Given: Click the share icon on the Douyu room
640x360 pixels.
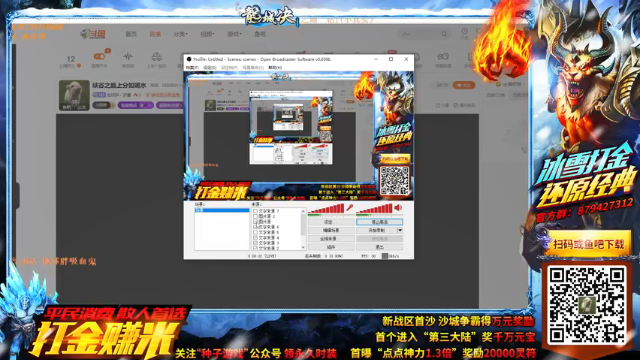Looking at the screenshot, I should 438,105.
